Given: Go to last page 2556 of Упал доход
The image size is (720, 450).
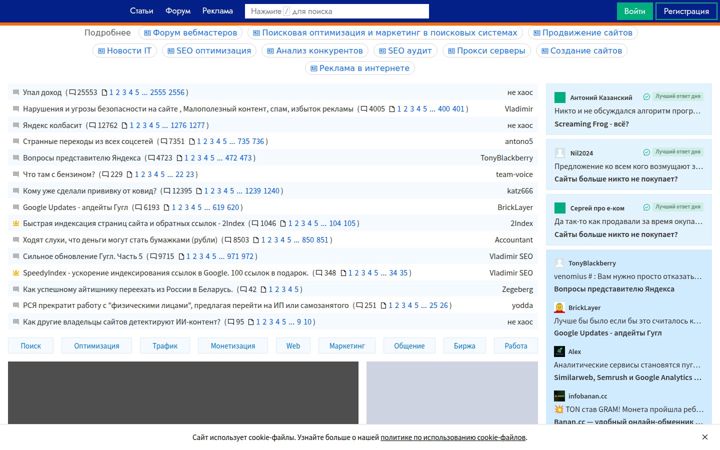Looking at the screenshot, I should [x=176, y=92].
